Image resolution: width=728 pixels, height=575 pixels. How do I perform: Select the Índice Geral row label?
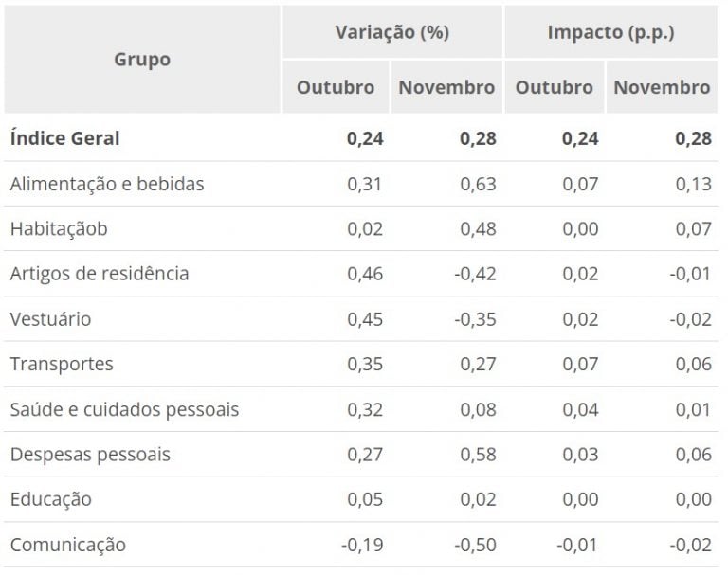(65, 138)
